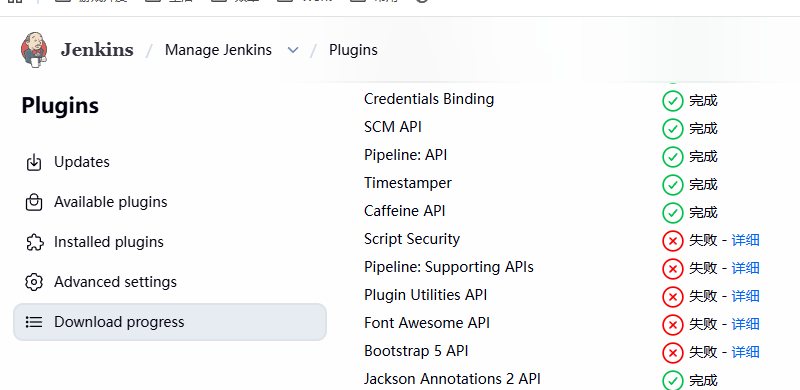Click 完成 status text for Timestamper

703,184
